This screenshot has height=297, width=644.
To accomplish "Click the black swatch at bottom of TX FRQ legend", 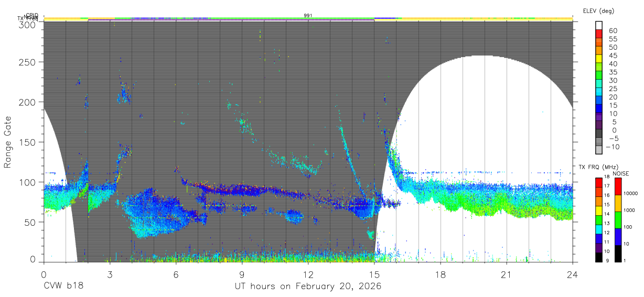I will coord(599,257).
